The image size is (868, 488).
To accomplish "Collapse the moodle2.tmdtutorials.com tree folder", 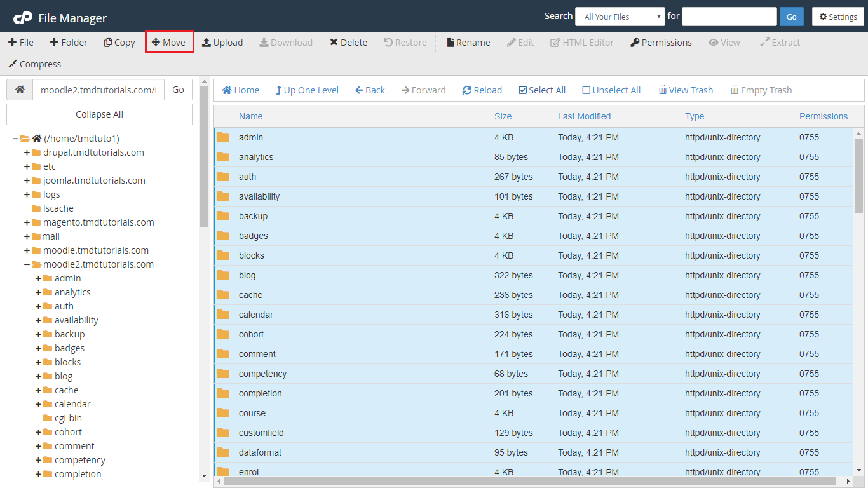I will pyautogui.click(x=27, y=264).
